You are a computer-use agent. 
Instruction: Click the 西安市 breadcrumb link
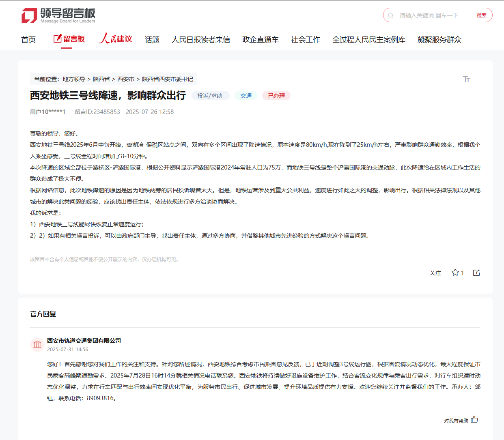pos(126,79)
